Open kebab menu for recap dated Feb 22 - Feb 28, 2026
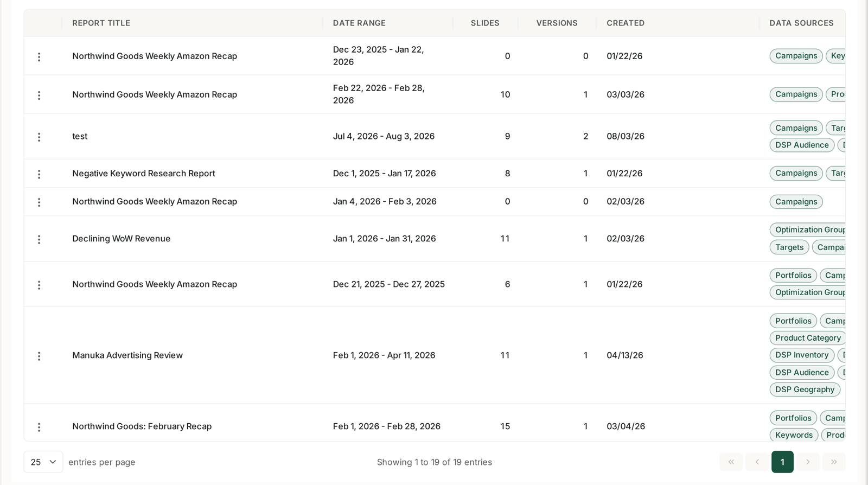Viewport: 868px width, 485px height. [x=39, y=95]
